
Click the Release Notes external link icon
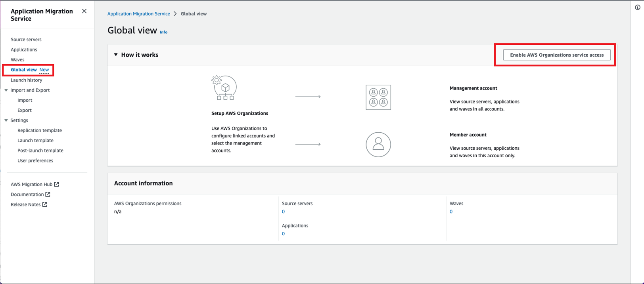click(45, 204)
